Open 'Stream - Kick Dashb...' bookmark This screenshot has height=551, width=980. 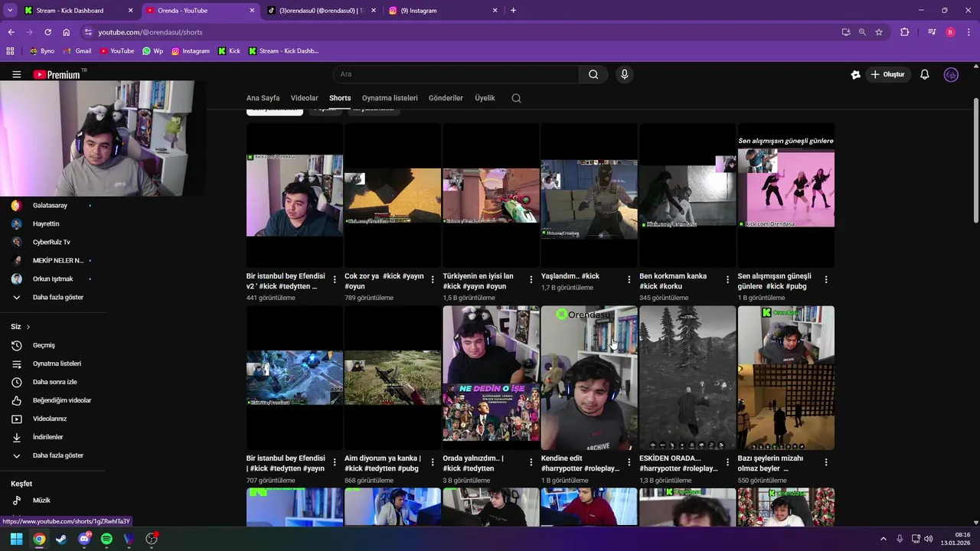pyautogui.click(x=283, y=51)
